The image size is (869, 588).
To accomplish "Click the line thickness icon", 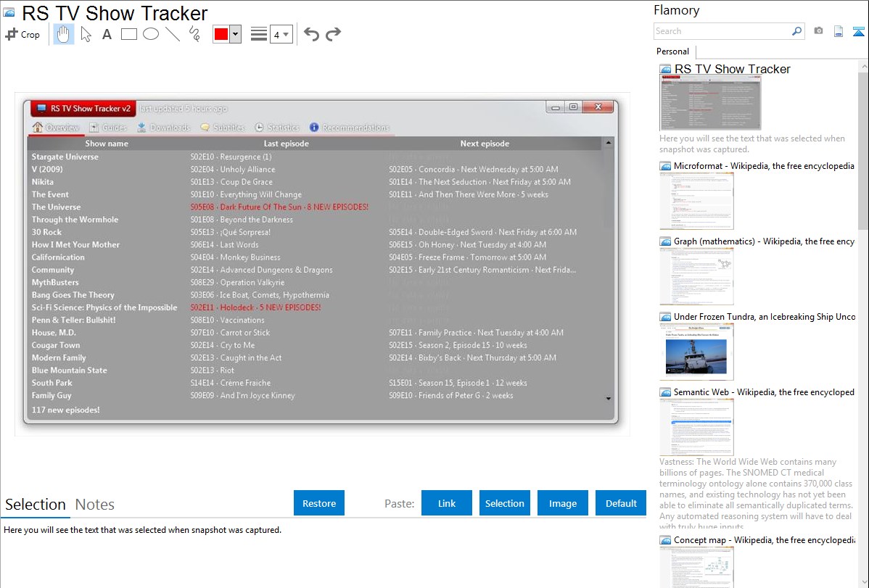I will (x=258, y=34).
